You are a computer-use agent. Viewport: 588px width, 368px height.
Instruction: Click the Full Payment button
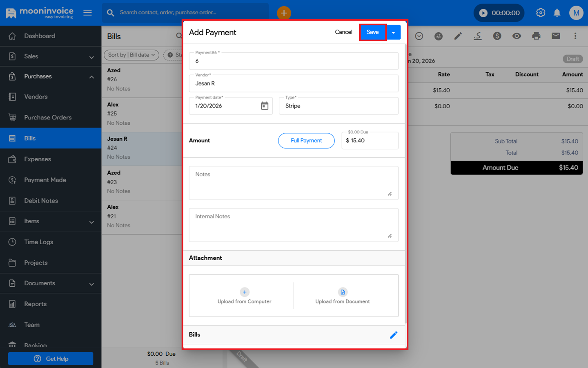coord(306,141)
